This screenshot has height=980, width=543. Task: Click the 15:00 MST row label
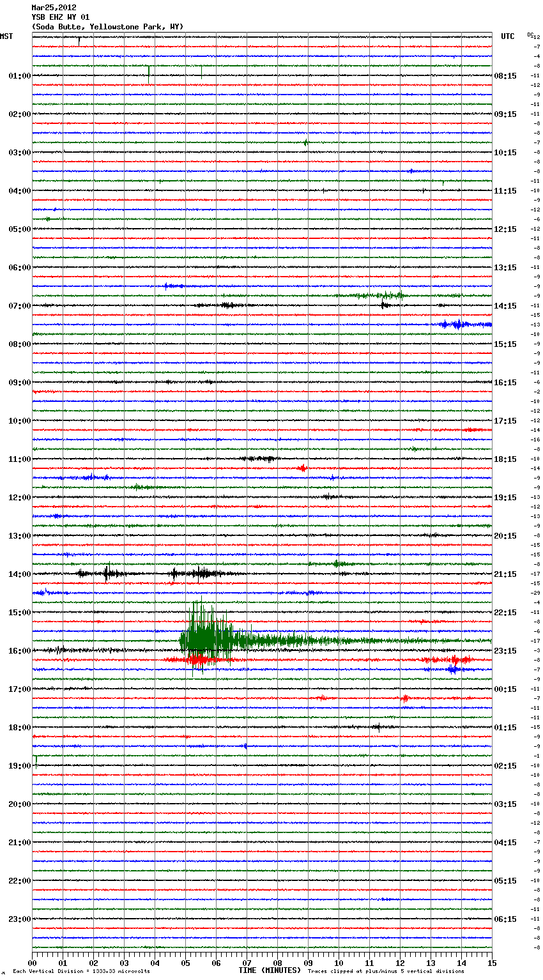pyautogui.click(x=20, y=613)
